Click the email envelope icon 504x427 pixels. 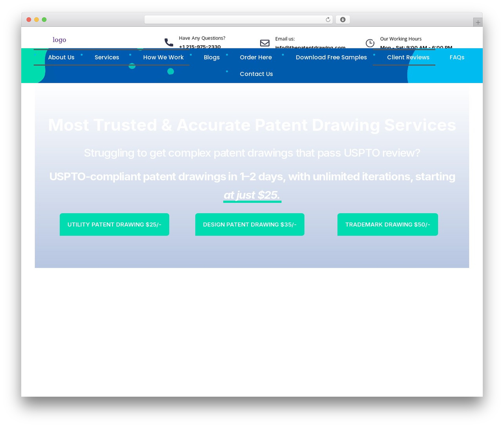click(x=265, y=43)
